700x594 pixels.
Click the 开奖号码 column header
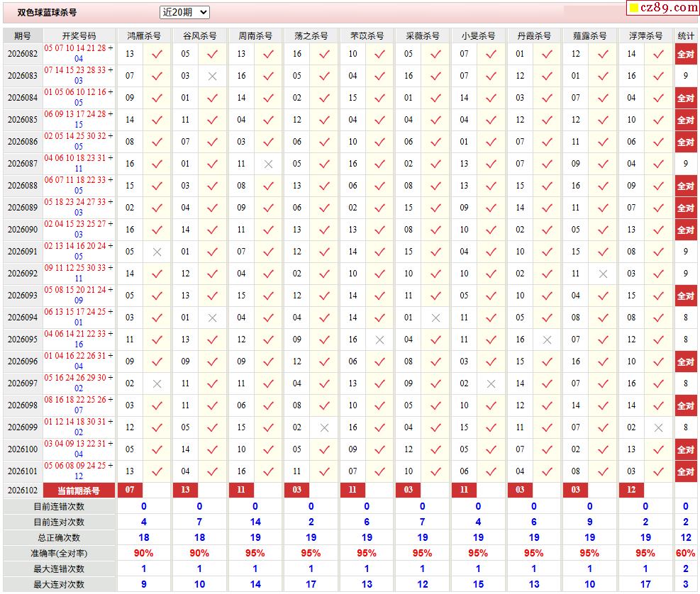[79, 35]
